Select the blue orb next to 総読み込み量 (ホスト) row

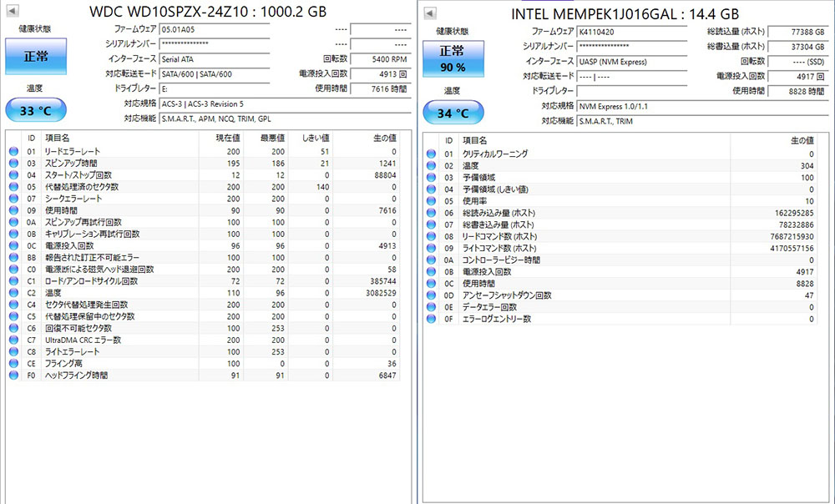point(431,213)
